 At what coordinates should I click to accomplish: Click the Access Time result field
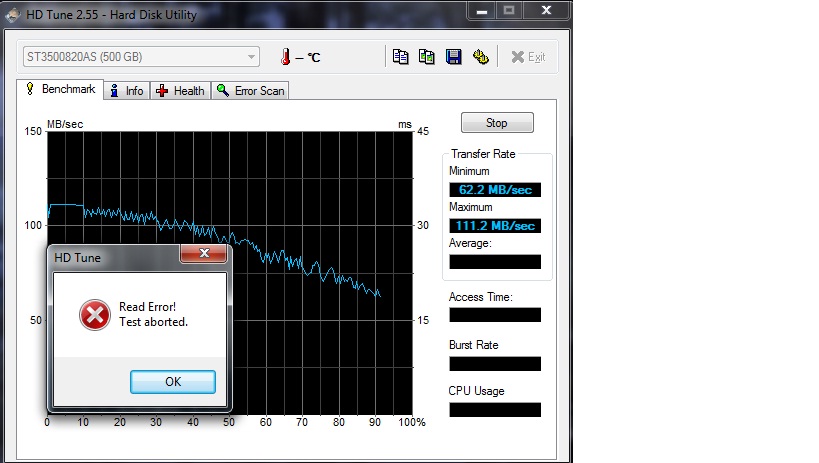pyautogui.click(x=495, y=315)
